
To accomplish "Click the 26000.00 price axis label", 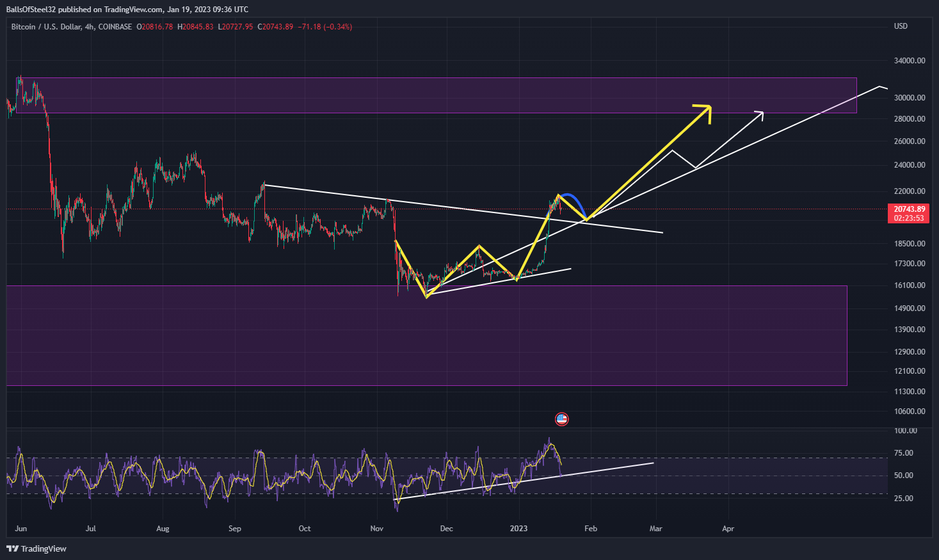I will point(910,141).
